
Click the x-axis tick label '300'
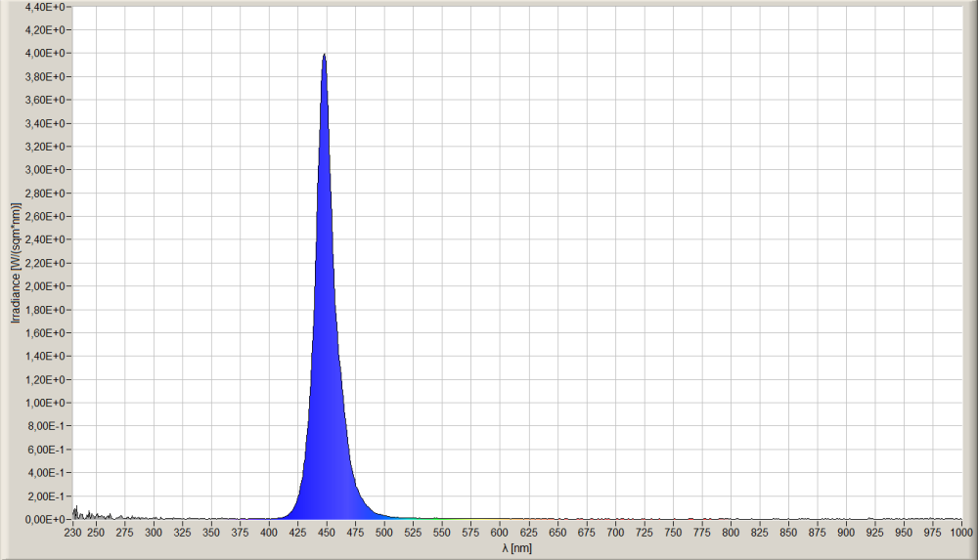pos(154,533)
